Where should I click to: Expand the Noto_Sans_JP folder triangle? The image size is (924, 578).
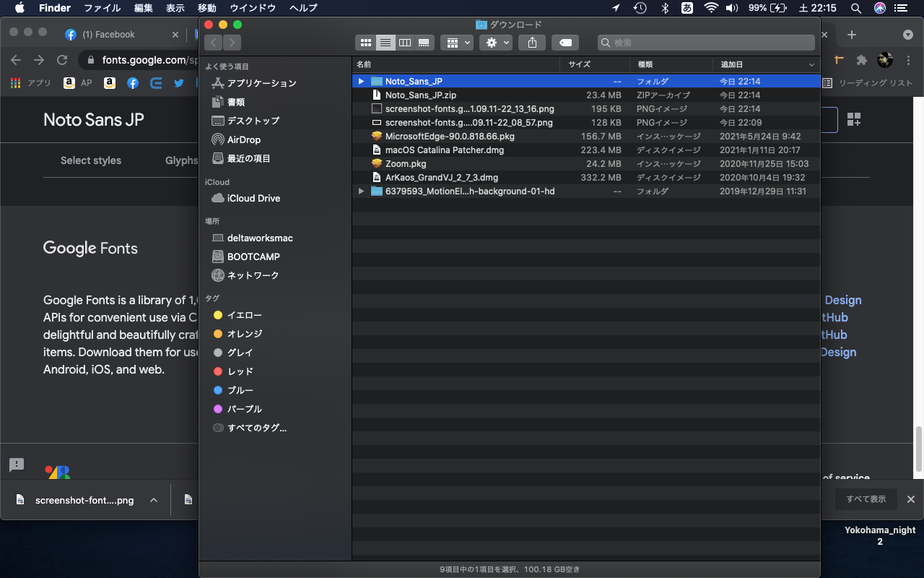coord(361,82)
